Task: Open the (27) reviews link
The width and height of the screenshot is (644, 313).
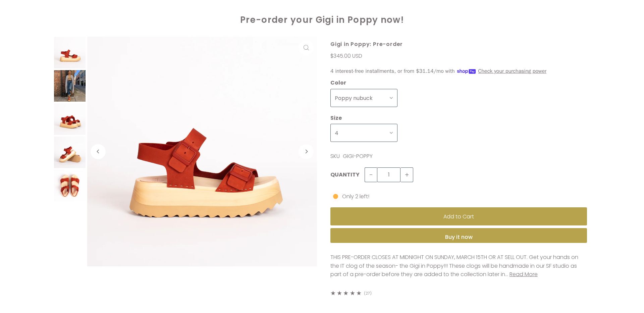Action: pyautogui.click(x=368, y=293)
